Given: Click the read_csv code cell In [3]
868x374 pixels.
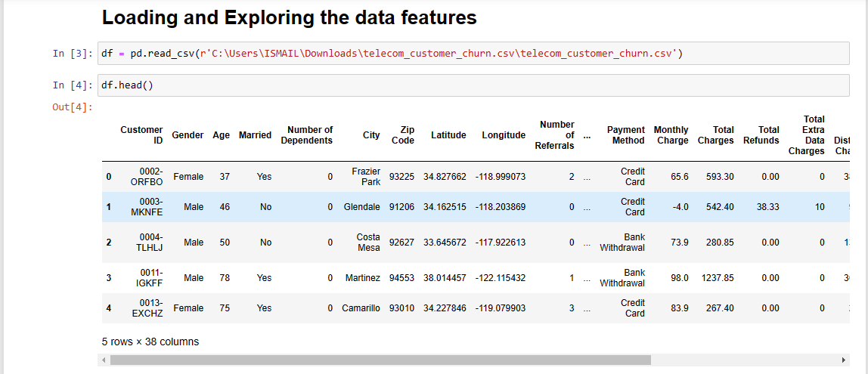Looking at the screenshot, I should click(473, 53).
